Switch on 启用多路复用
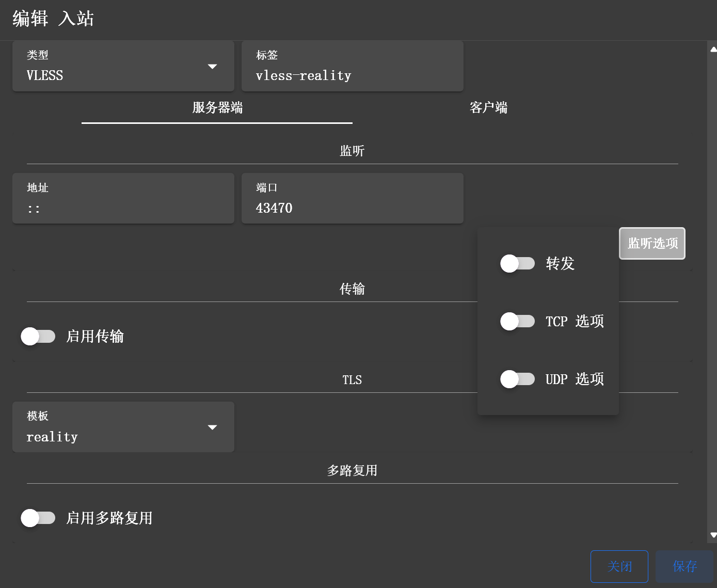This screenshot has width=717, height=588. 38,518
